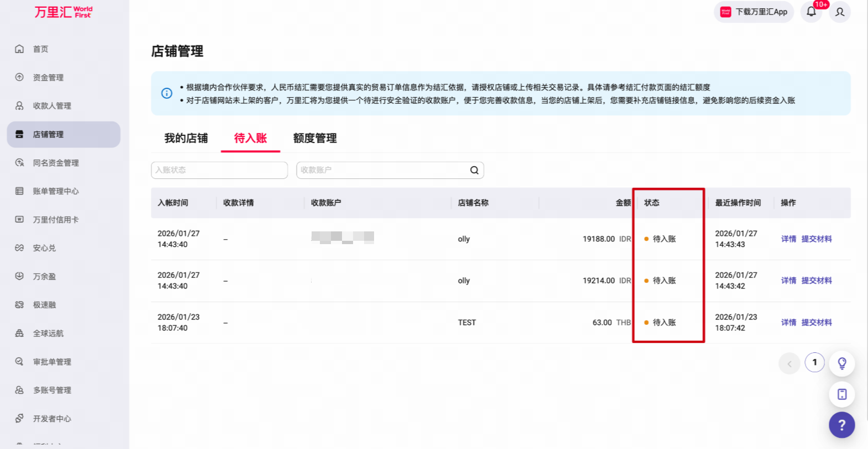Click the 最近操作时间 column header
Screen dimensions: 868x449
(738, 203)
